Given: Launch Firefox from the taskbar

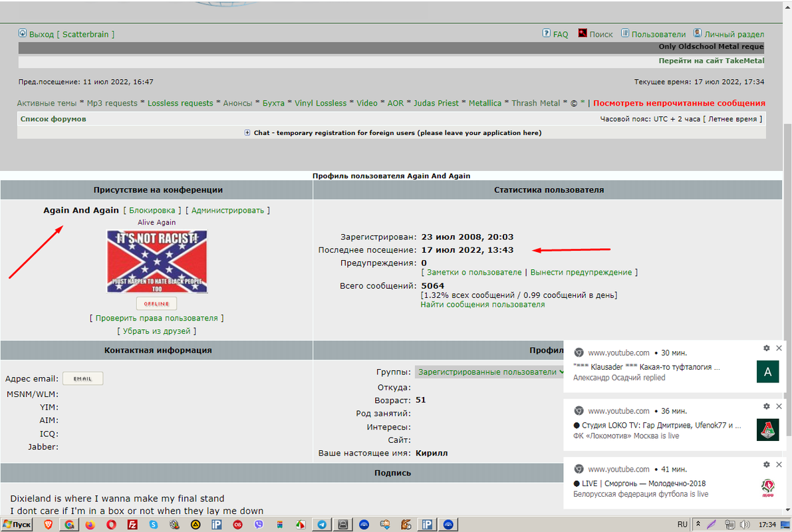Looking at the screenshot, I should click(x=90, y=525).
